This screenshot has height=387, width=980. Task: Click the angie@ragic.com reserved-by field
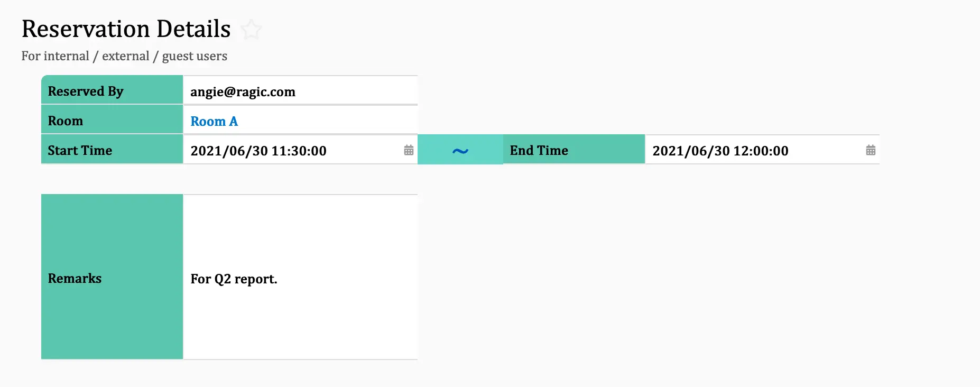click(300, 91)
